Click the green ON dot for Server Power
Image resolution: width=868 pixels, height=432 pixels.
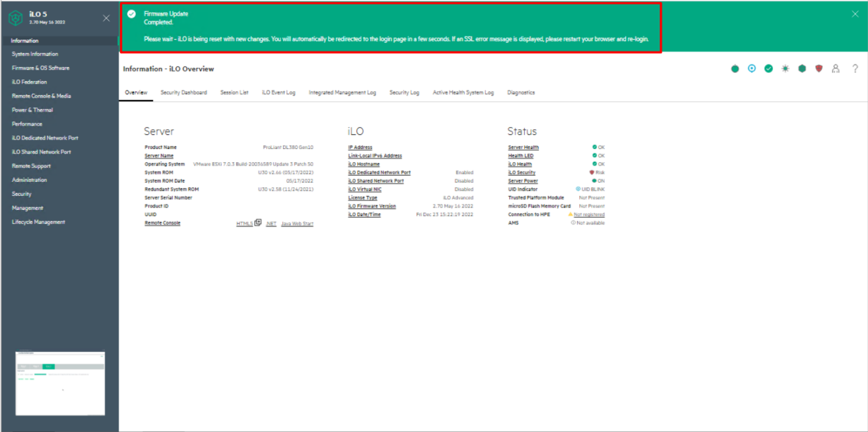click(x=594, y=181)
